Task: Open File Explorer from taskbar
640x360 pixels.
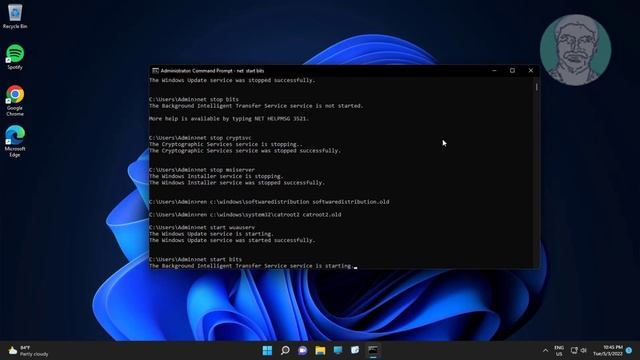Action: [x=320, y=350]
